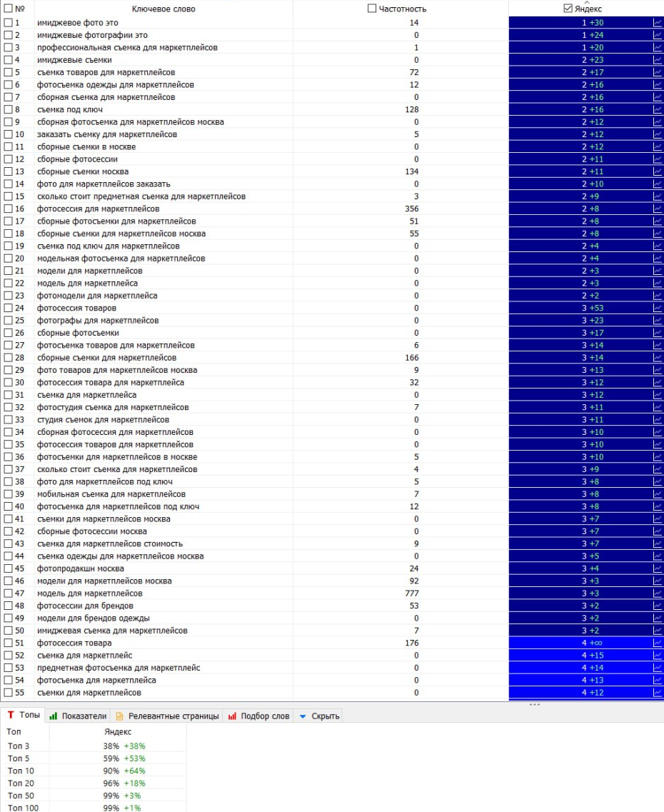664x812 pixels.
Task: Sort by Ключевое слово column header
Action: (x=164, y=9)
